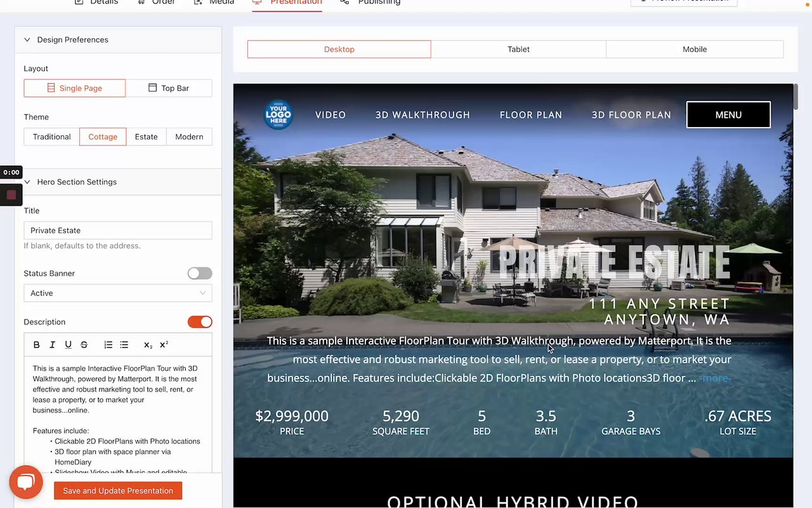Choose the Estate theme
Screen dimensions: 812x508
click(x=146, y=137)
